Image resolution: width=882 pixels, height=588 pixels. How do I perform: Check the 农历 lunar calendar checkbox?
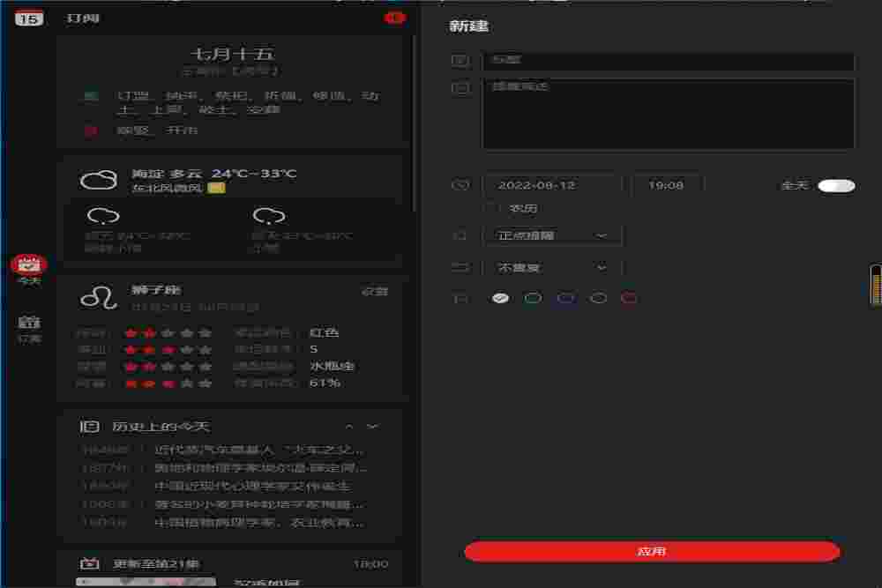[x=494, y=209]
